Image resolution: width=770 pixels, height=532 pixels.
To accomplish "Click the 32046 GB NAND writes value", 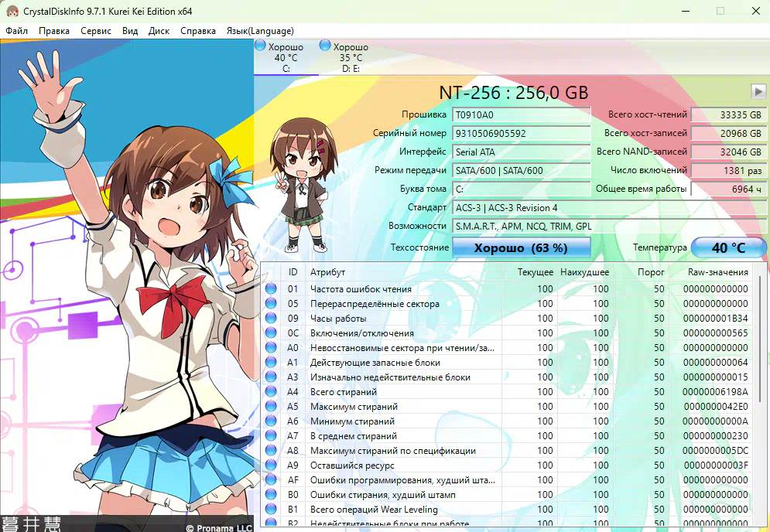I will [728, 152].
